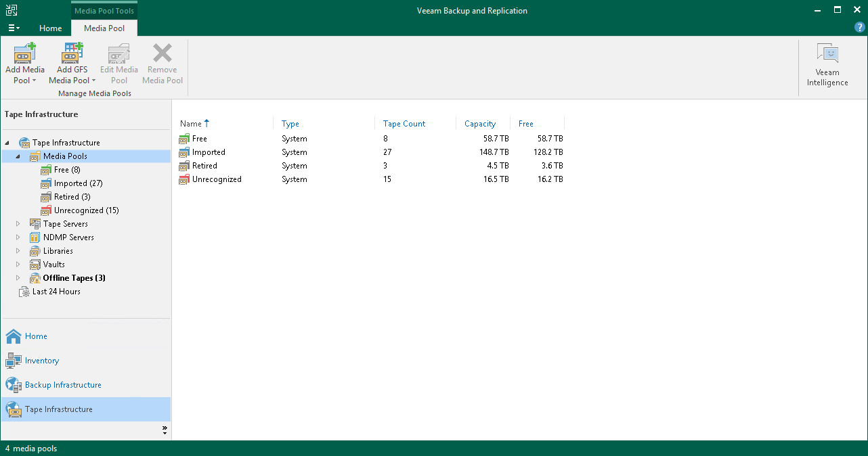Sort the list by the Name column
Image resolution: width=868 pixels, height=456 pixels.
click(190, 123)
